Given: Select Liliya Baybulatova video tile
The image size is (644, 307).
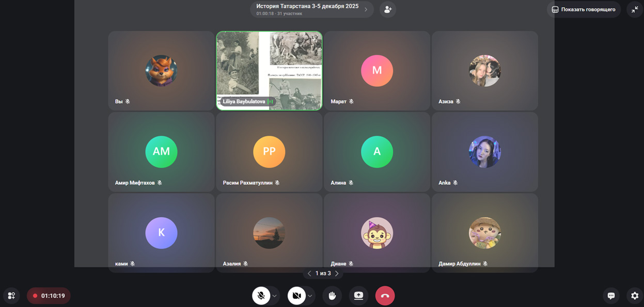Looking at the screenshot, I should pyautogui.click(x=269, y=70).
